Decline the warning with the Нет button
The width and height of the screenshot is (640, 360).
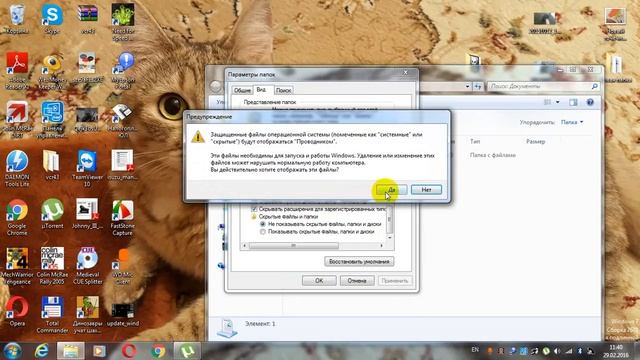coord(426,190)
